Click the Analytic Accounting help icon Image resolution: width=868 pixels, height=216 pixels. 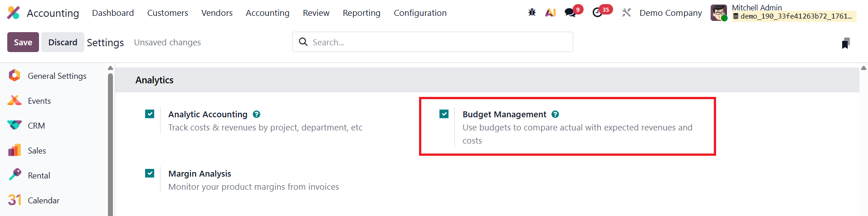[x=257, y=115]
